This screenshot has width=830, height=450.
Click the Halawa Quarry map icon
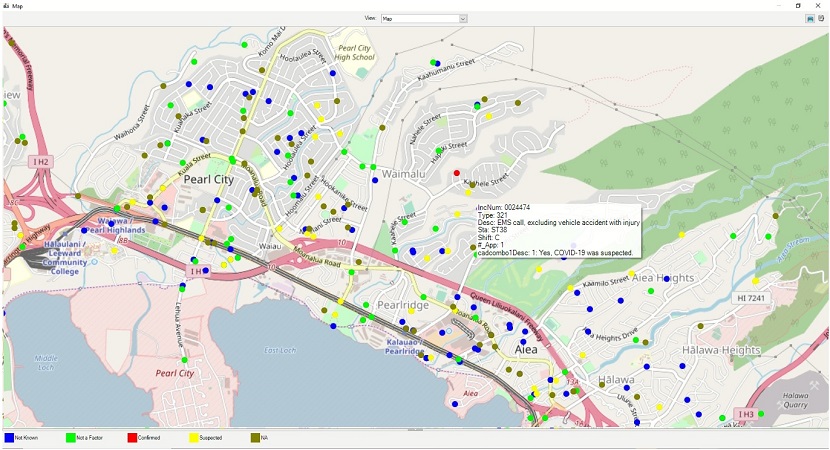pyautogui.click(x=813, y=386)
